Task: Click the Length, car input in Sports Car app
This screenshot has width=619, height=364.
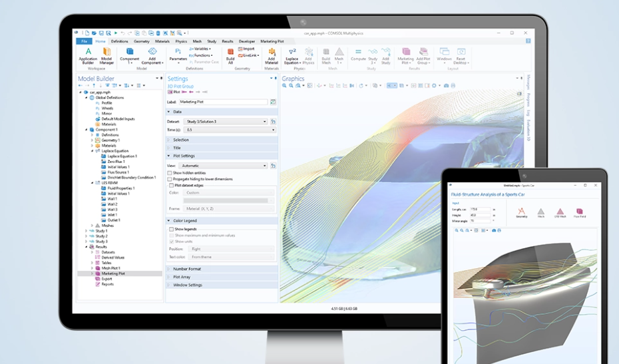Action: (x=480, y=209)
